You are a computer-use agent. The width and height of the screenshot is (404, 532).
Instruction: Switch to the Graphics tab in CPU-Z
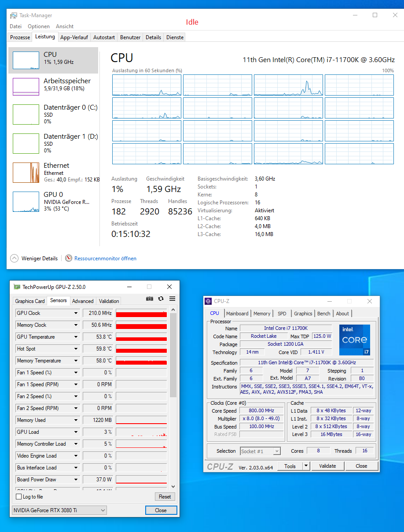[x=303, y=314]
